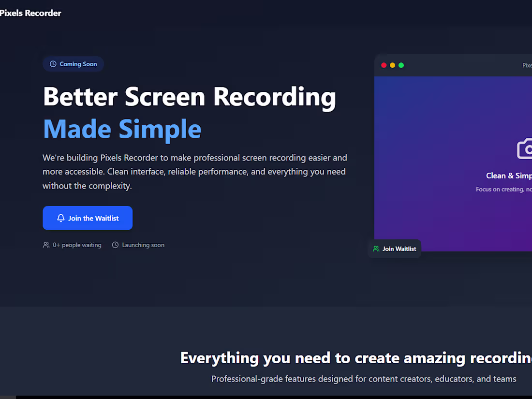Select the camera icon inside the app mockup
This screenshot has height=399, width=532.
click(x=526, y=148)
